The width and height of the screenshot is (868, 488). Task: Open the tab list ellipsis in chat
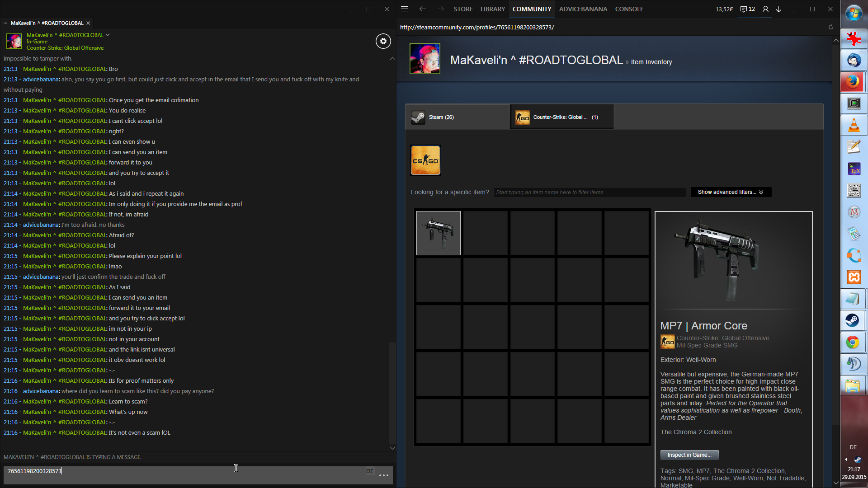point(5,23)
